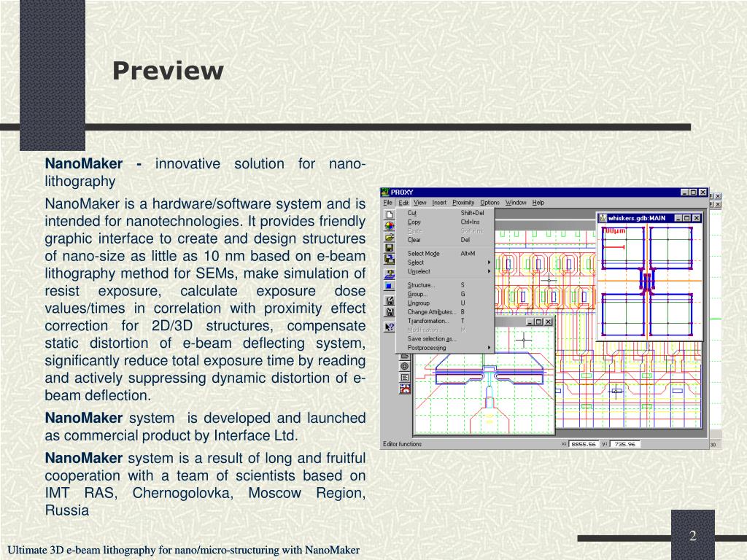Click the context help arrow-question icon
This screenshot has width=747, height=560.
click(x=390, y=327)
